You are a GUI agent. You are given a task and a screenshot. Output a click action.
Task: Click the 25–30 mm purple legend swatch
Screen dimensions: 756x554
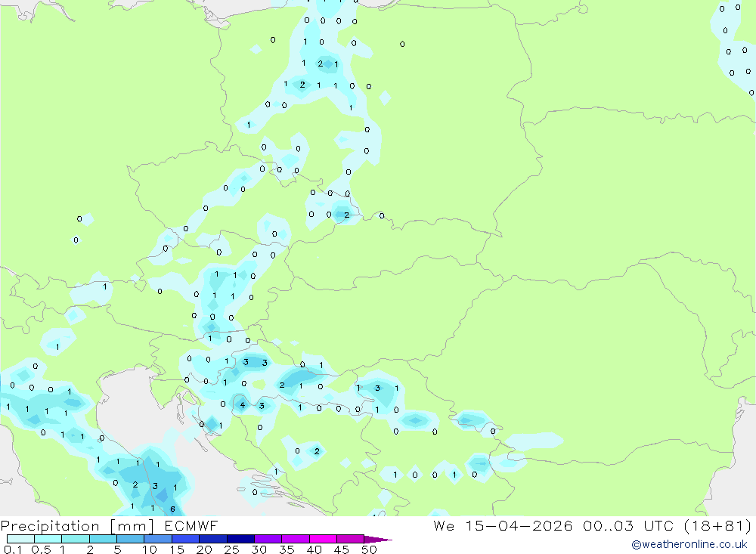(240, 539)
